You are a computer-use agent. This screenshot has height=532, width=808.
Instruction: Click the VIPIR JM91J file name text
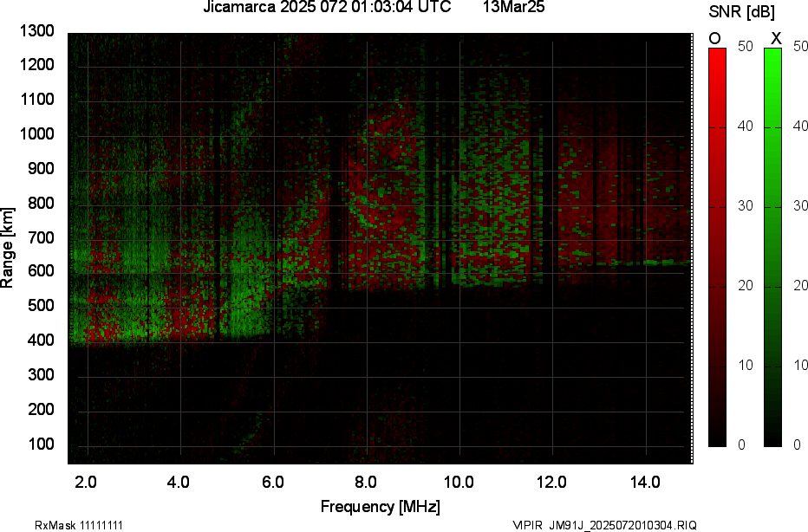point(604,525)
